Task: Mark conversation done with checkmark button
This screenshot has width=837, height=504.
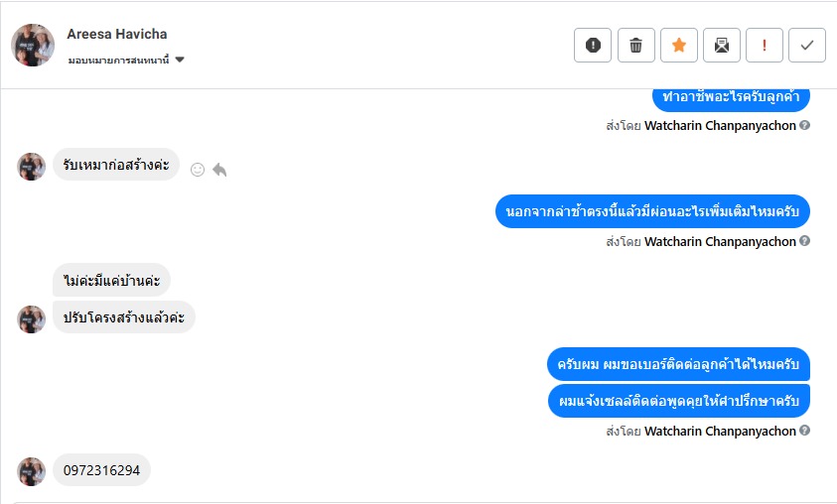Action: [x=807, y=45]
